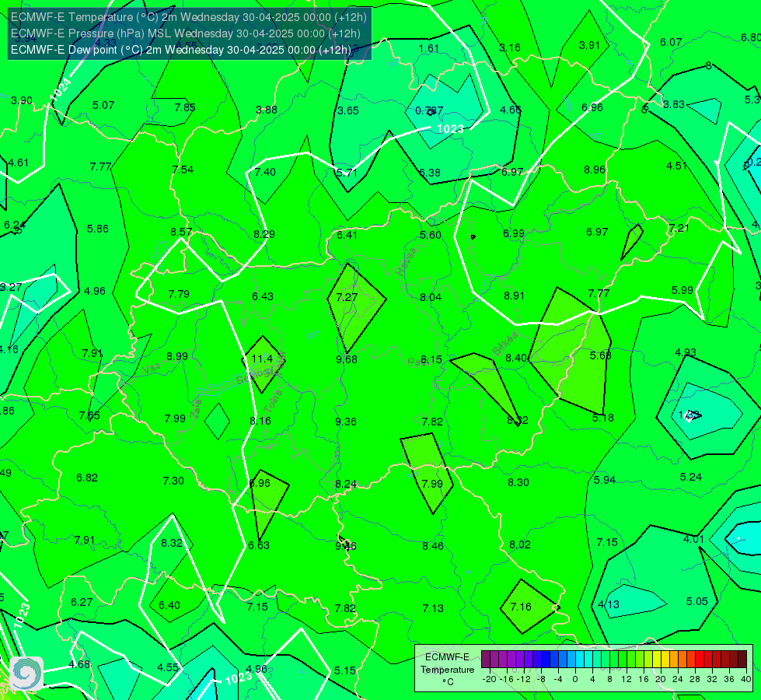Click the 5.18 temperature value
The image size is (761, 700).
click(602, 418)
